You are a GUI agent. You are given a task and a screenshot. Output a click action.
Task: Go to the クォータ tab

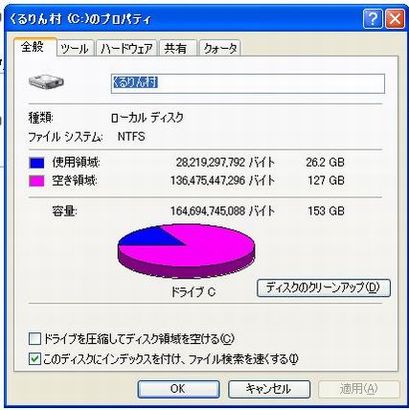tap(220, 48)
